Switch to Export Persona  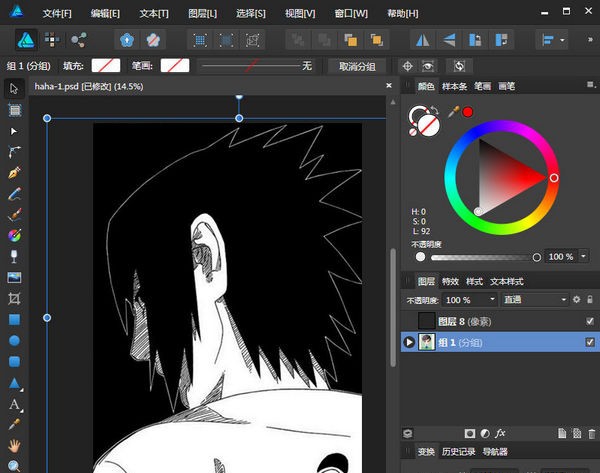(x=79, y=40)
